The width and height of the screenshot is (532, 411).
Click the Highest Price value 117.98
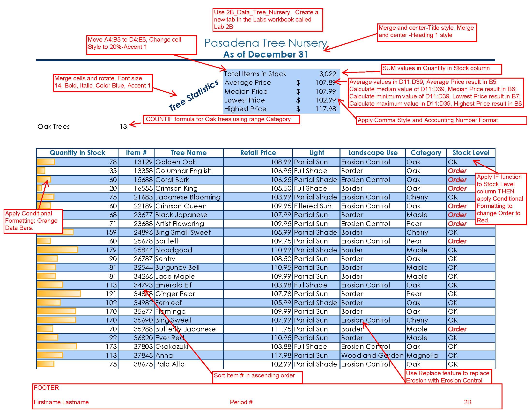coord(325,109)
